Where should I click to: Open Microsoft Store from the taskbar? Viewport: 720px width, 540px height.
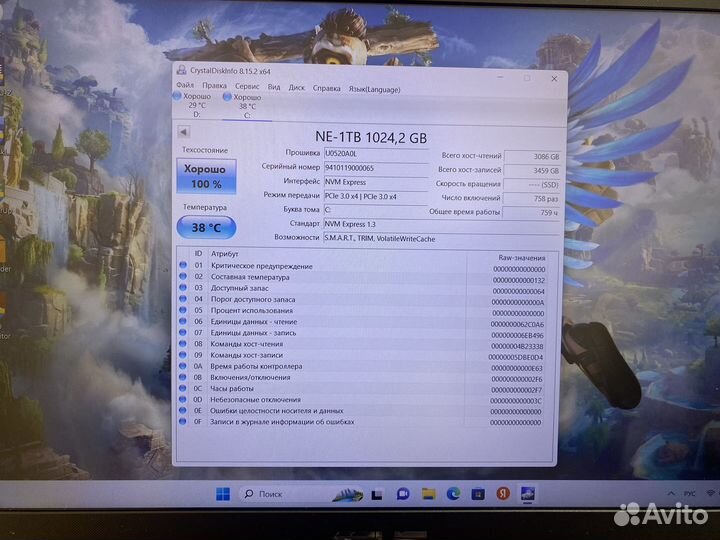tap(478, 494)
